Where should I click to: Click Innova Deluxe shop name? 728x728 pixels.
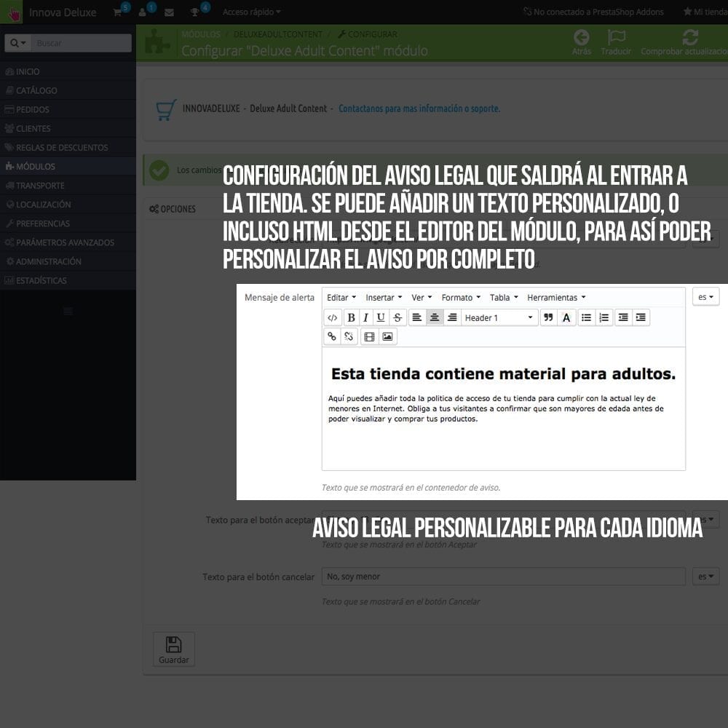pos(63,12)
